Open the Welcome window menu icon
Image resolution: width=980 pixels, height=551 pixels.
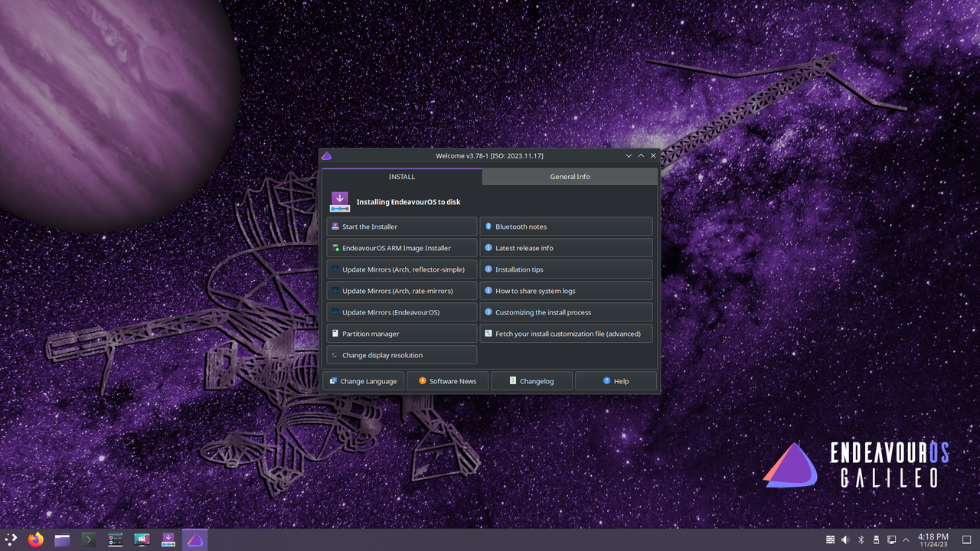click(327, 155)
